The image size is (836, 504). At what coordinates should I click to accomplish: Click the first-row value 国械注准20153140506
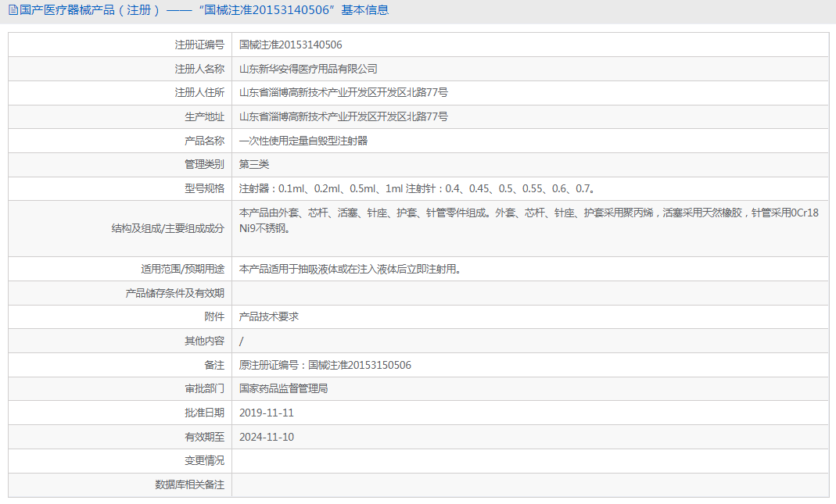[x=291, y=45]
